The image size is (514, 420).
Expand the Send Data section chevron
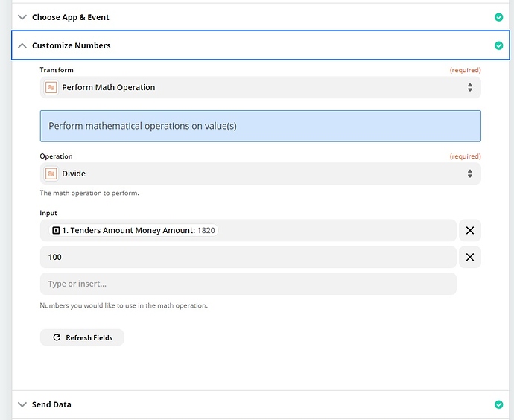click(x=22, y=404)
